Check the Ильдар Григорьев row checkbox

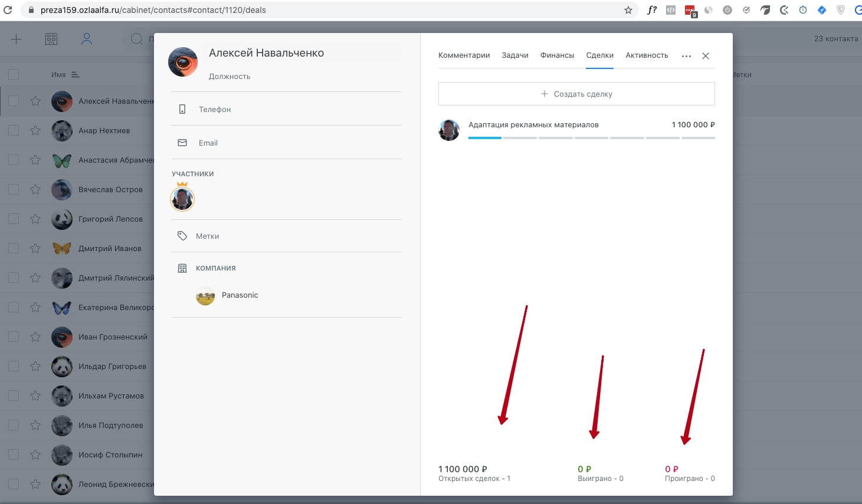point(14,366)
